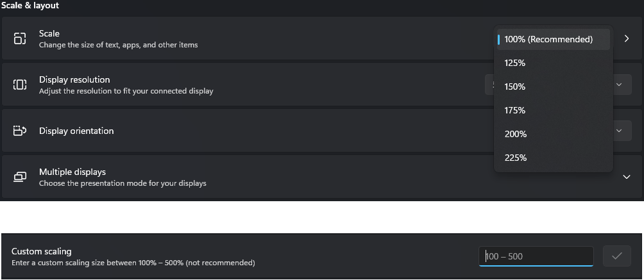Click the Scale setting icon

[x=20, y=38]
